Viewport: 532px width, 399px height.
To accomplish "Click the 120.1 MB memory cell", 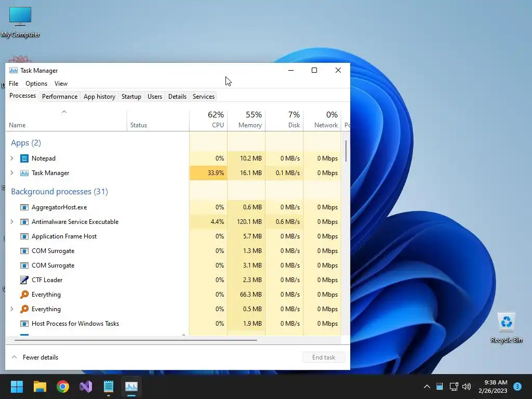I will (246, 222).
